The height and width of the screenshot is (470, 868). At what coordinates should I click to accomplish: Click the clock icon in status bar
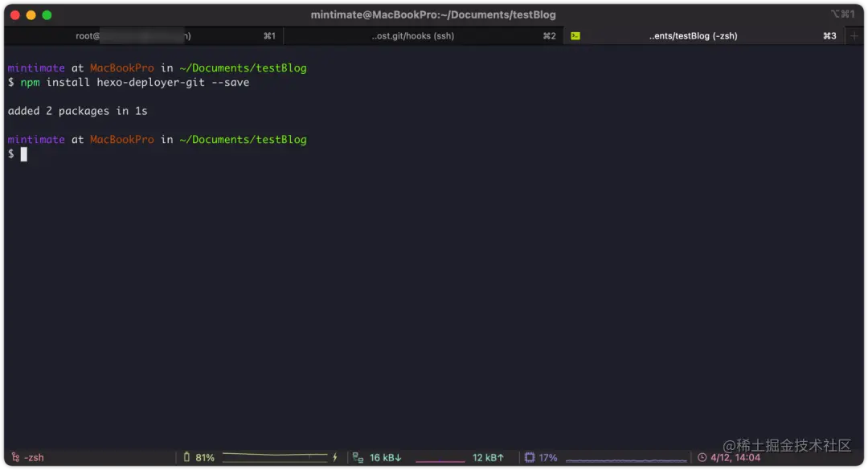pos(702,457)
